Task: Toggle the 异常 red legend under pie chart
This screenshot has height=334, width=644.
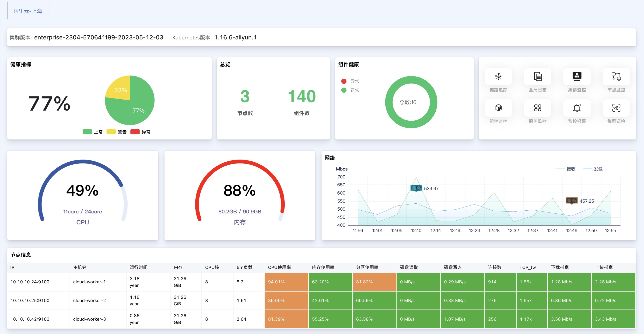Action: [140, 132]
